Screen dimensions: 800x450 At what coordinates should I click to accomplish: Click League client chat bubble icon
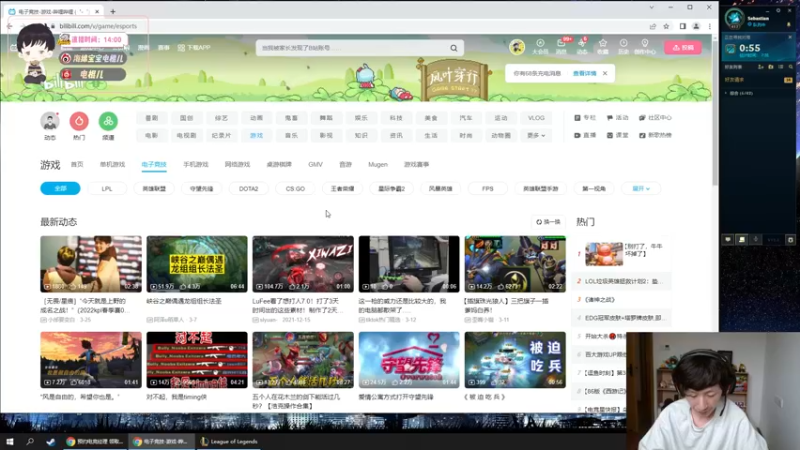[728, 239]
